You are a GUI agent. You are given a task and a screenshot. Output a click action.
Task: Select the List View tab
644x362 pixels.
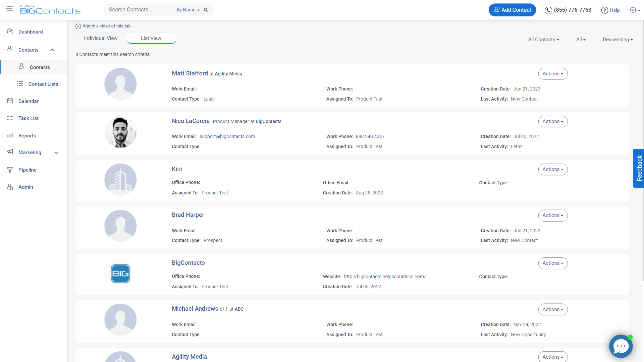[151, 38]
